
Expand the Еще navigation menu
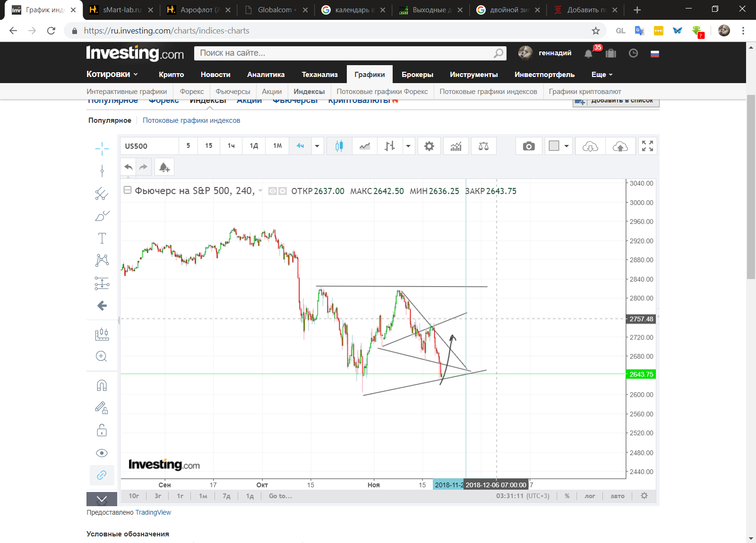coord(601,75)
